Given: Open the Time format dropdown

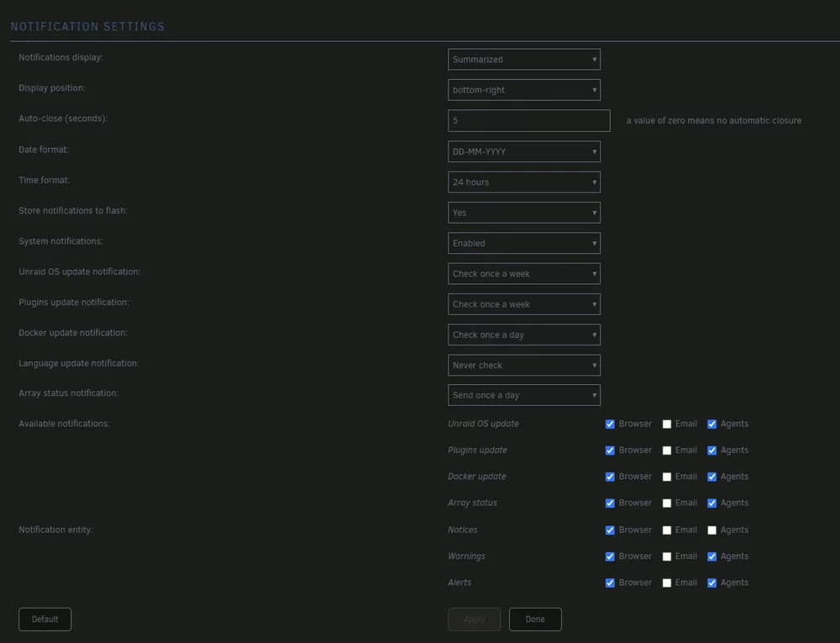Looking at the screenshot, I should [x=524, y=182].
